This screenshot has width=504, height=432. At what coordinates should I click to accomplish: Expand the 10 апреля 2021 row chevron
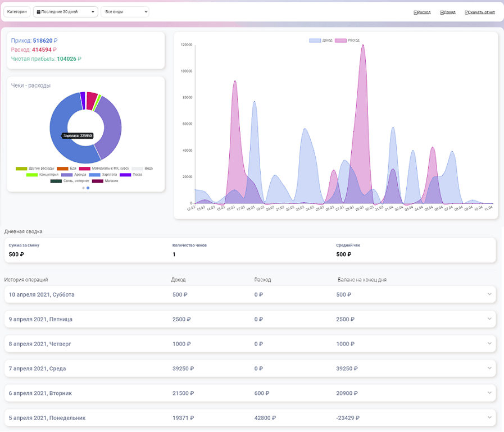489,294
